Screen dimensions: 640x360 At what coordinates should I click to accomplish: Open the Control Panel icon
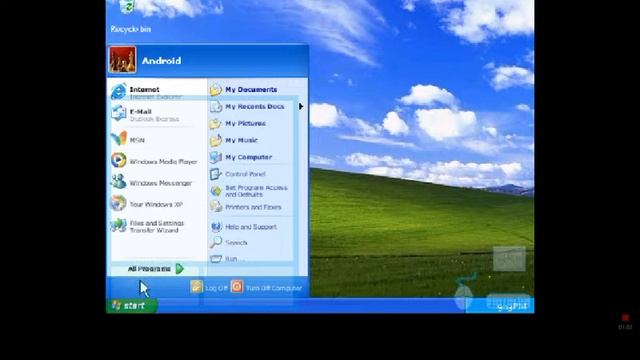coord(216,174)
